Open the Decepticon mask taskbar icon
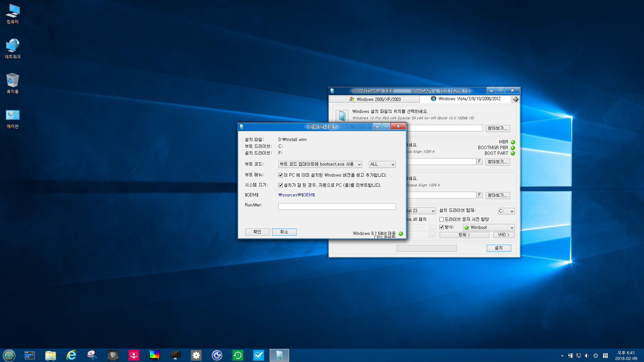Viewport: 644px width, 362px height. tap(113, 355)
